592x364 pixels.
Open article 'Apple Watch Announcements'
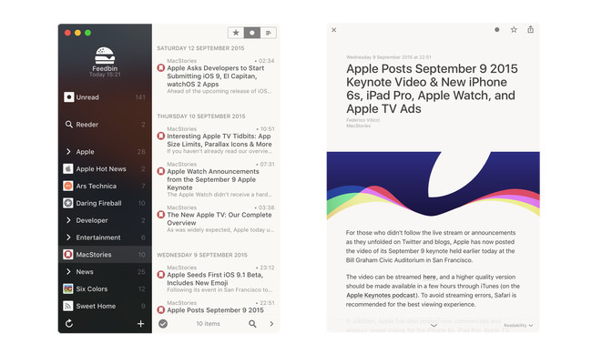tap(217, 180)
